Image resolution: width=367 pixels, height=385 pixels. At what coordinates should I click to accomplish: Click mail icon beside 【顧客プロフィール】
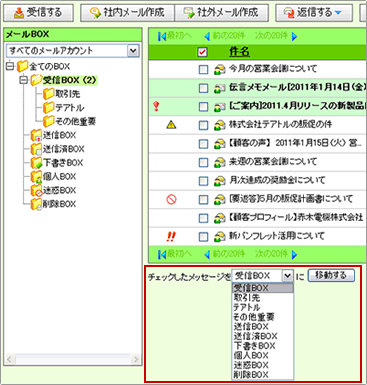click(x=220, y=218)
